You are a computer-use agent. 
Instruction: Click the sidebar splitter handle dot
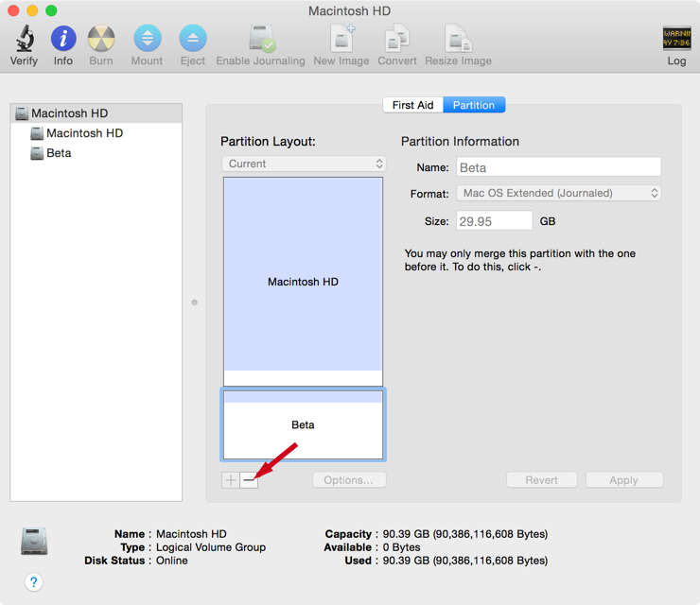tap(194, 302)
